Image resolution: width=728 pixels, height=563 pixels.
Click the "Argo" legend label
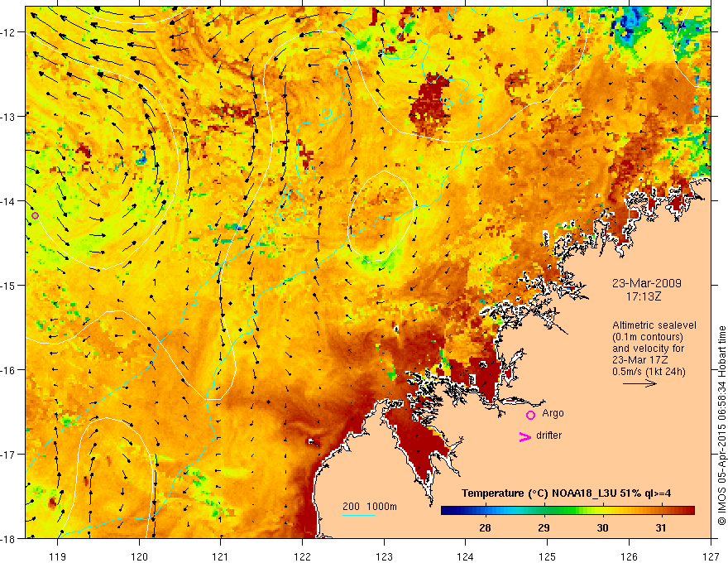[x=553, y=413]
